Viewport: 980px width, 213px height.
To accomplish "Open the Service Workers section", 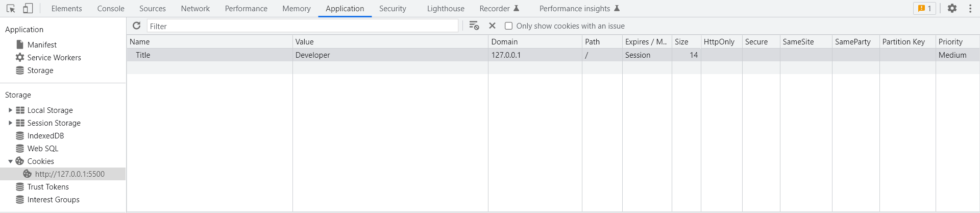I will [x=54, y=58].
